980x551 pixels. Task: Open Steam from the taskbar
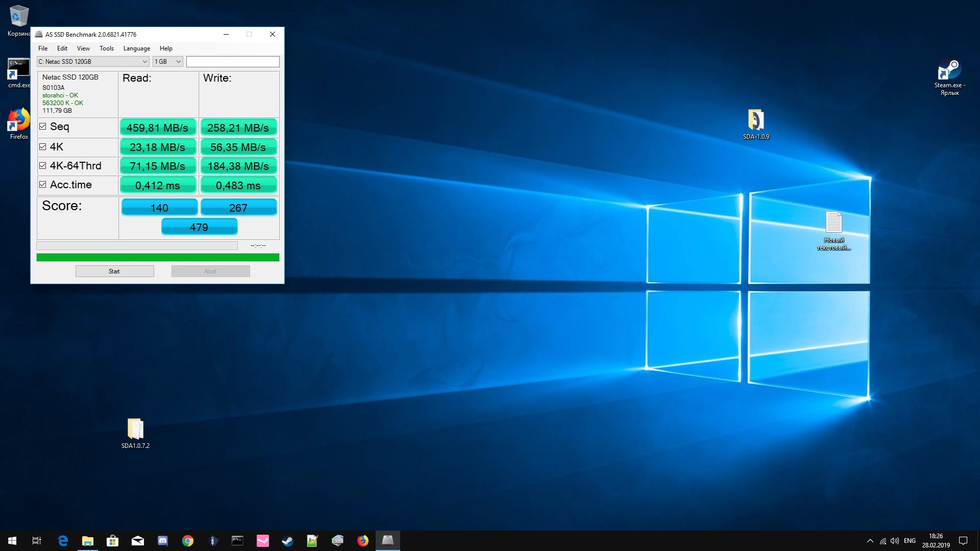point(288,541)
